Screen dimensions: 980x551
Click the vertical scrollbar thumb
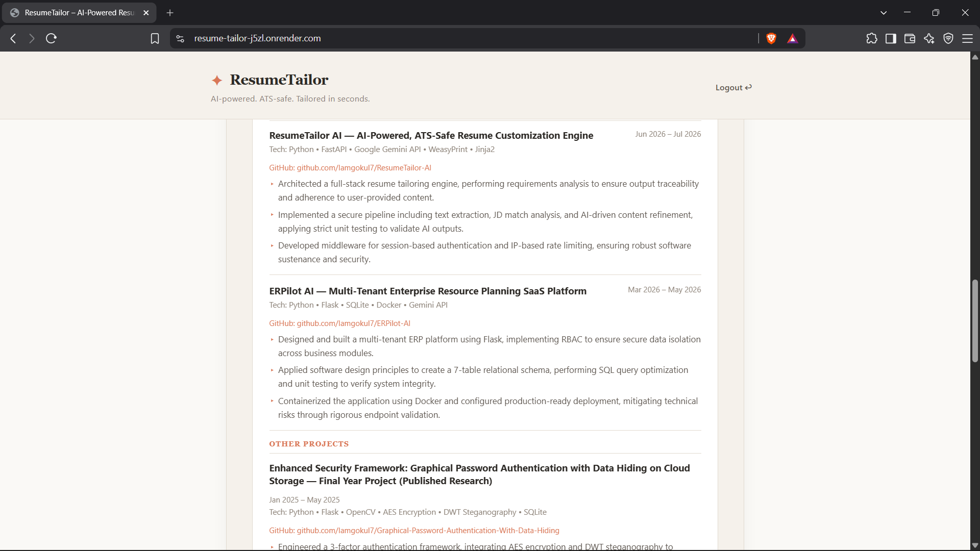(x=975, y=321)
